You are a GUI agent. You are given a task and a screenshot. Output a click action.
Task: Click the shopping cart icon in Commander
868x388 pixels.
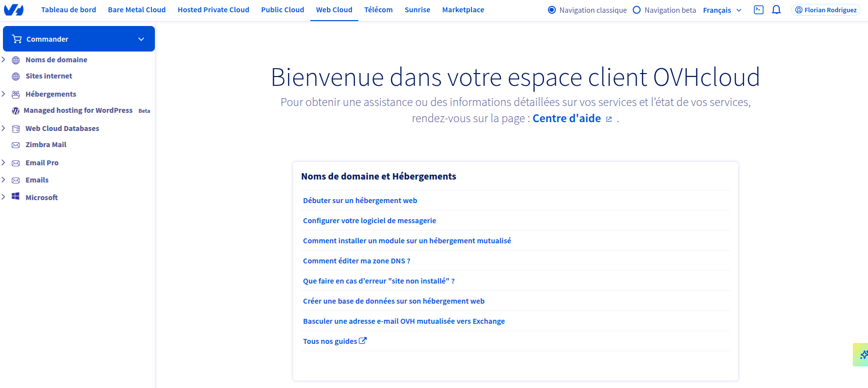(x=17, y=39)
